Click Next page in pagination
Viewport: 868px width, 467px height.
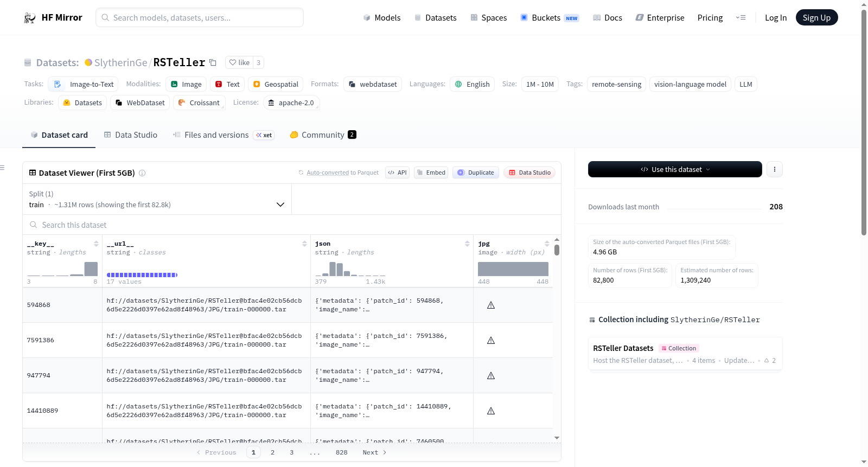(374, 452)
